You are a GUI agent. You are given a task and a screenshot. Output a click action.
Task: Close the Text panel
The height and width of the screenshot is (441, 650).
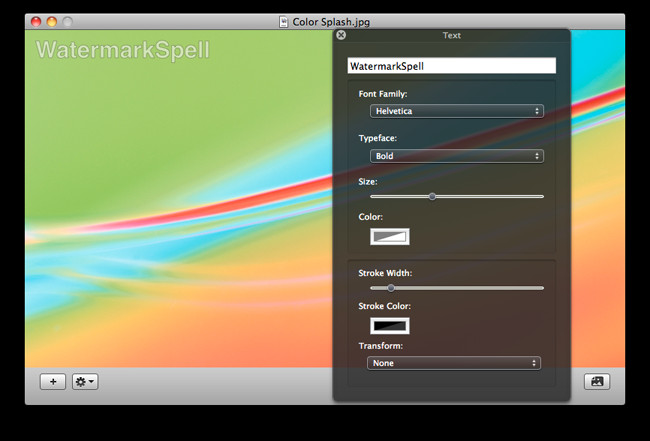(341, 35)
